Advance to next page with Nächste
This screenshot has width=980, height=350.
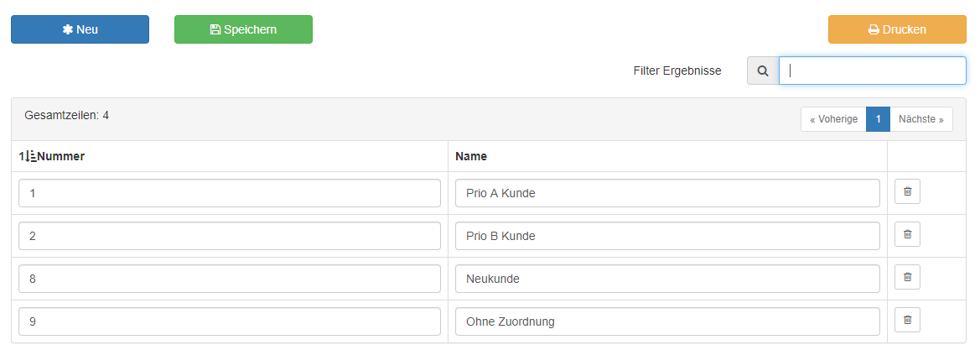pos(921,119)
